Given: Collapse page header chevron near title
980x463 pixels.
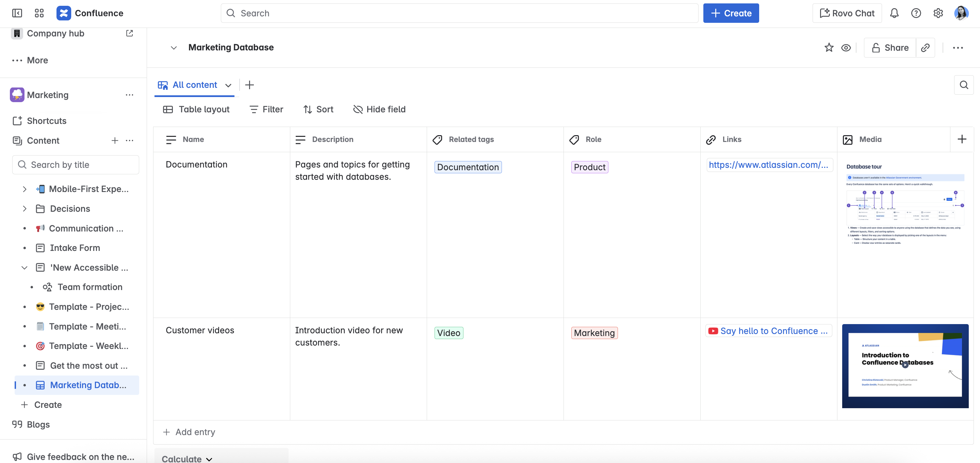Looking at the screenshot, I should 174,48.
